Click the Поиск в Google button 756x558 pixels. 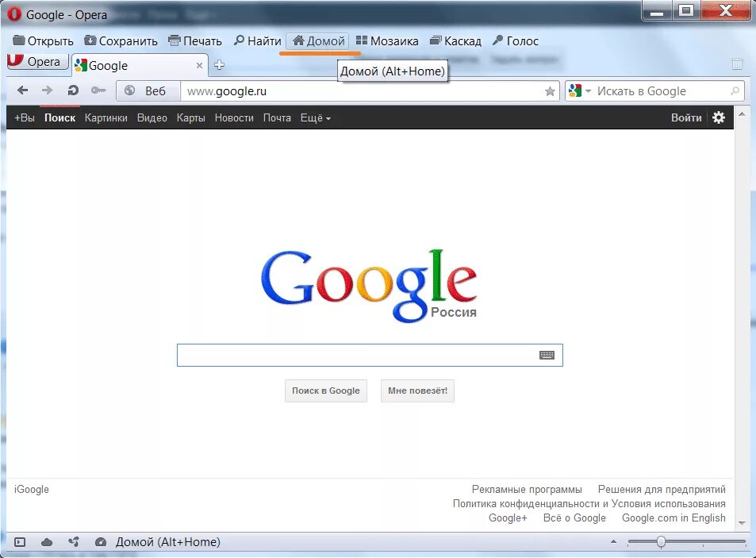326,391
